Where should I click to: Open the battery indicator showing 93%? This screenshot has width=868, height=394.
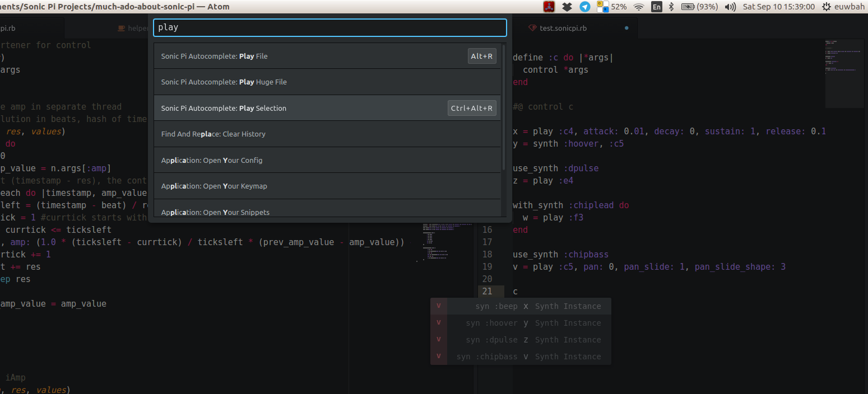(x=699, y=7)
